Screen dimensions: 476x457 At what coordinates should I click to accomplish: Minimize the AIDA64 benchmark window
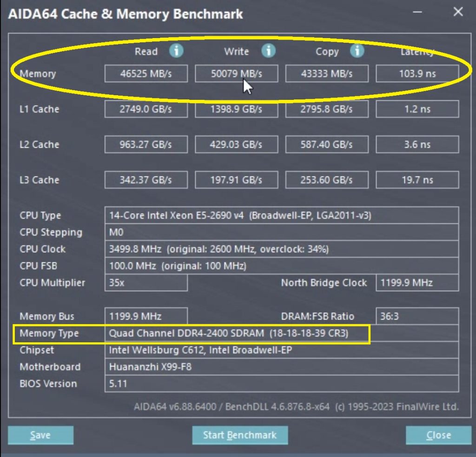[417, 12]
